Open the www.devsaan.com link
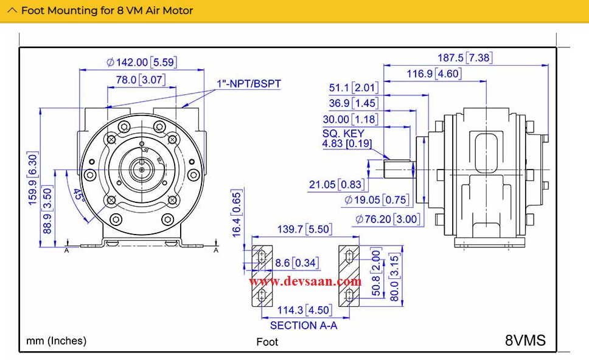The width and height of the screenshot is (589, 364). point(305,282)
